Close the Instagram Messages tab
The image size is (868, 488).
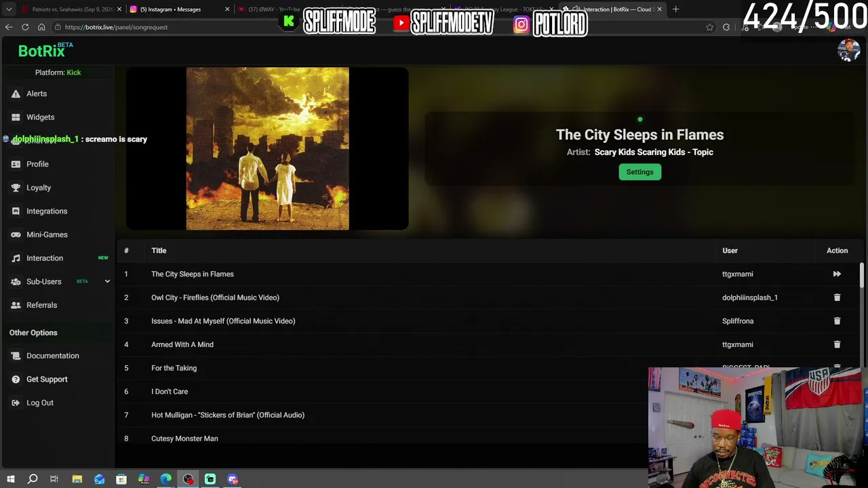pos(227,9)
